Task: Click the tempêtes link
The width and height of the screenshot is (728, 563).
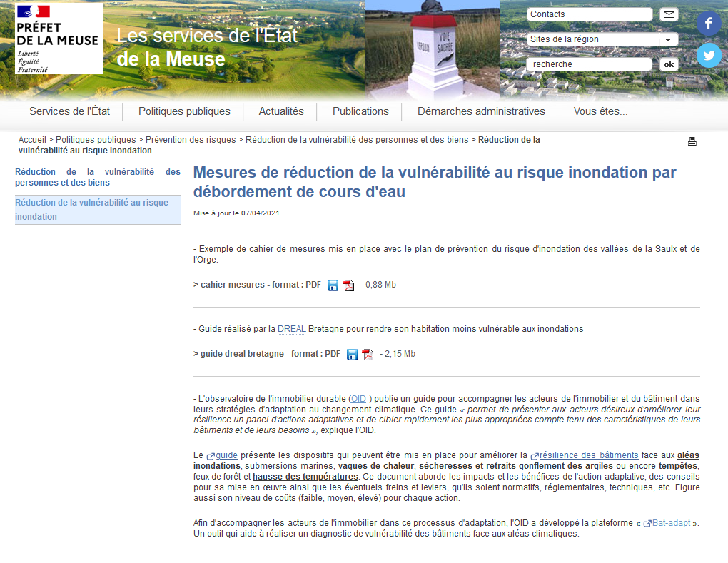Action: click(678, 466)
